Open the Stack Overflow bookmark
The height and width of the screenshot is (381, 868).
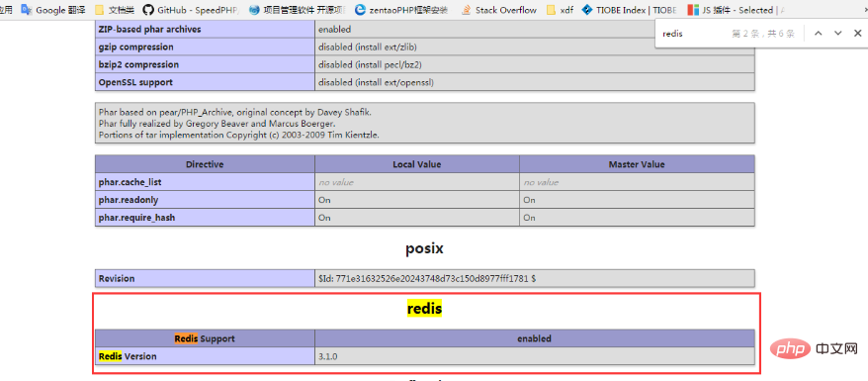[x=499, y=10]
